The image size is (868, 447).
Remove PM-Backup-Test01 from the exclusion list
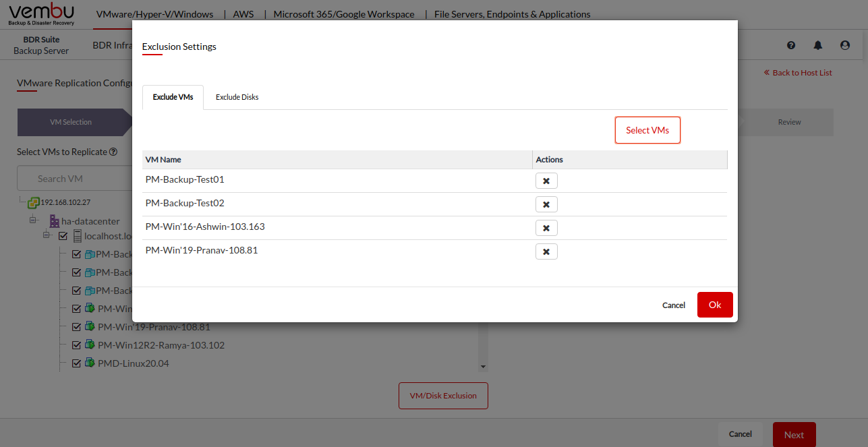546,181
